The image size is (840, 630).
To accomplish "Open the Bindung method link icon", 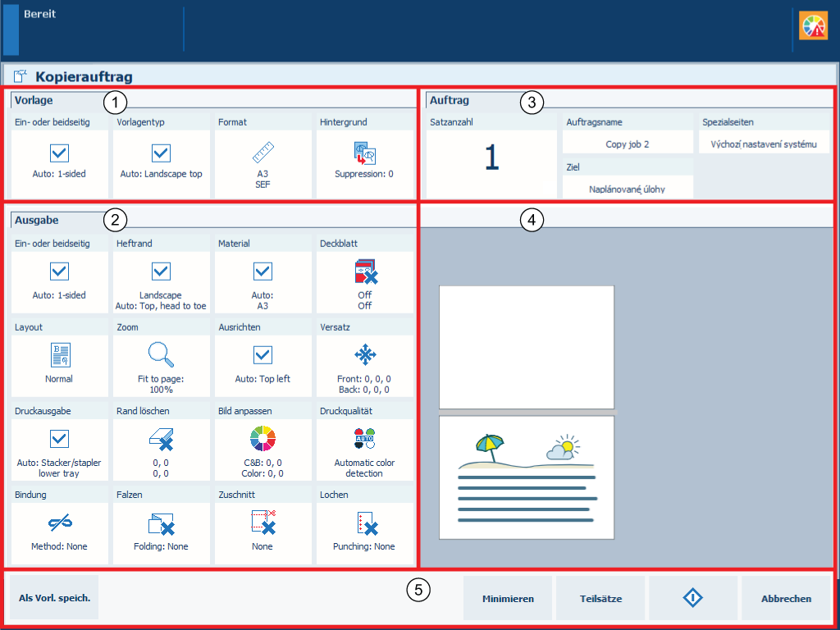I will tap(60, 523).
